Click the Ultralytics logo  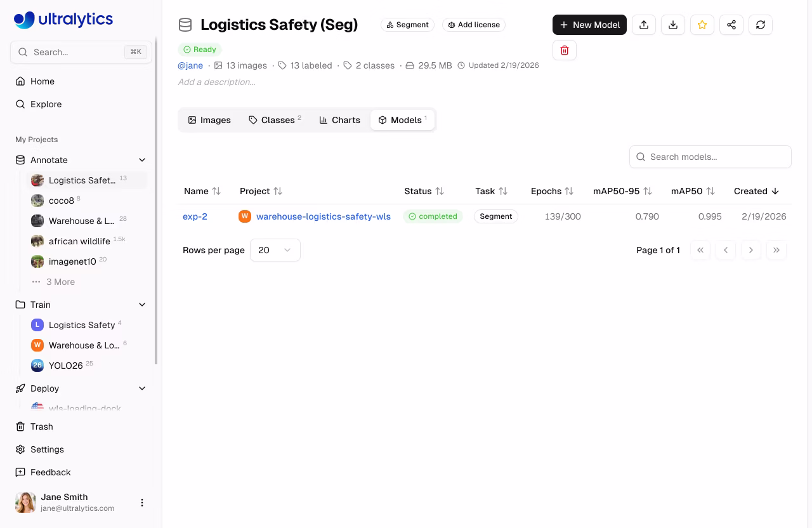(63, 20)
